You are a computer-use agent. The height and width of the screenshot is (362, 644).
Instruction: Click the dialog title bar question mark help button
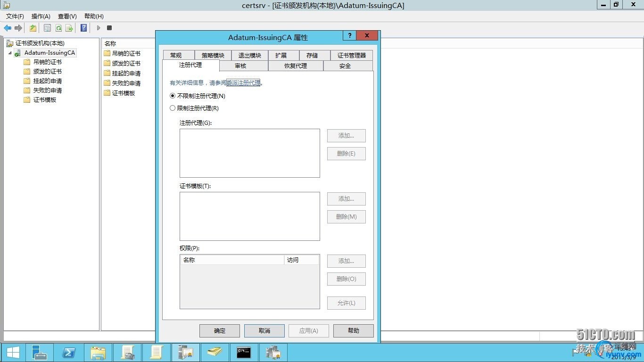tap(349, 35)
